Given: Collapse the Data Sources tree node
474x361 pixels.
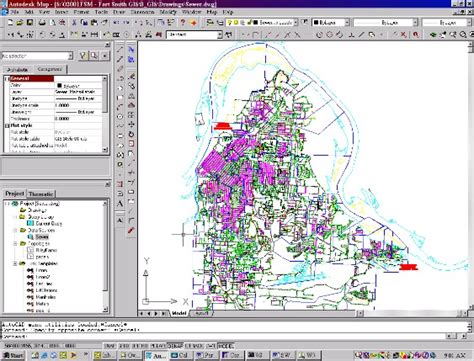Looking at the screenshot, I should [15, 230].
